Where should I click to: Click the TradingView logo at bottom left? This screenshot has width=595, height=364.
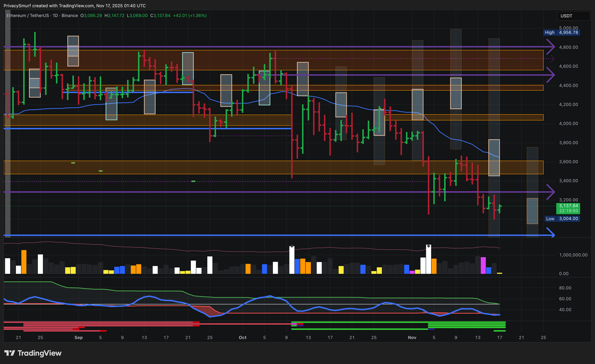33,353
